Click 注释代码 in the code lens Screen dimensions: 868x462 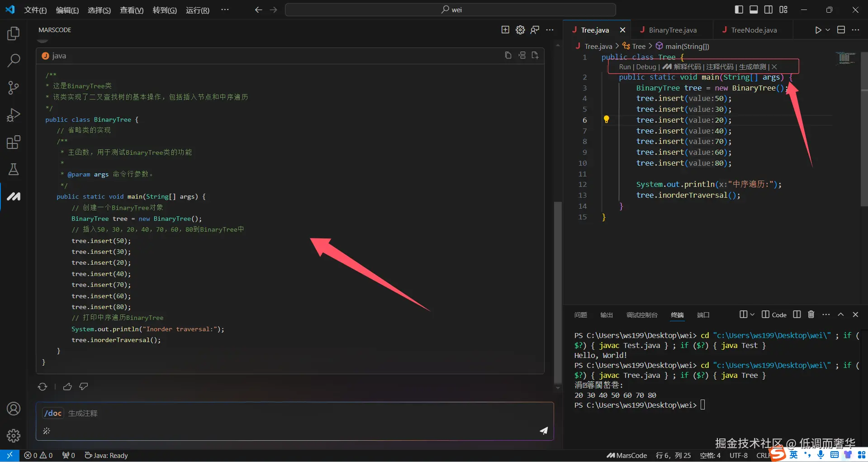[720, 67]
